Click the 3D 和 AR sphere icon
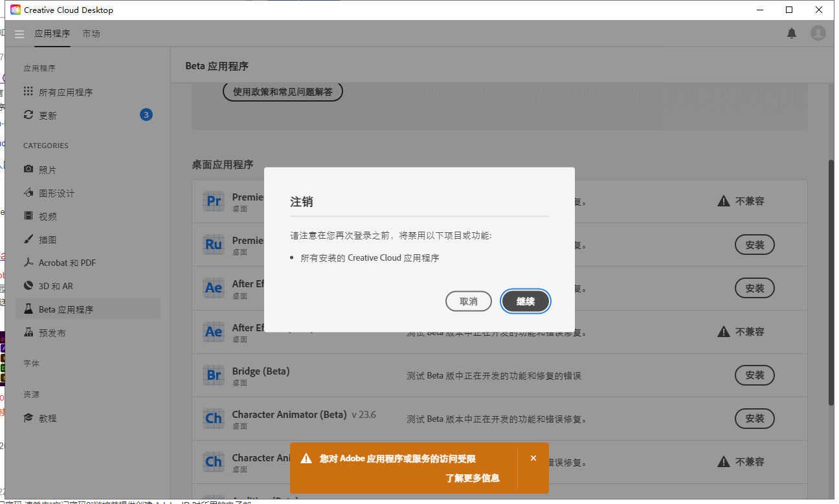This screenshot has height=504, width=839. [x=28, y=286]
